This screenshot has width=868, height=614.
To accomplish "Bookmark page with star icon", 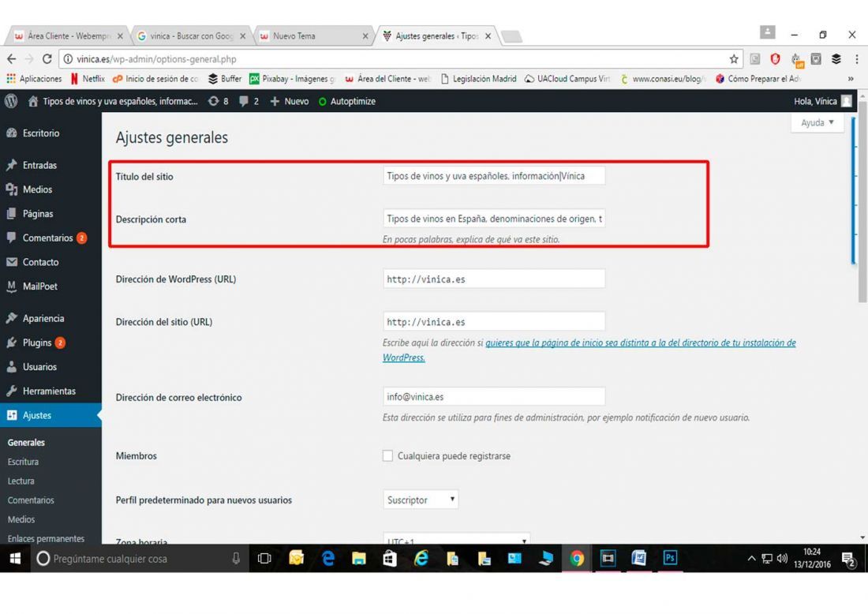I will [x=734, y=59].
